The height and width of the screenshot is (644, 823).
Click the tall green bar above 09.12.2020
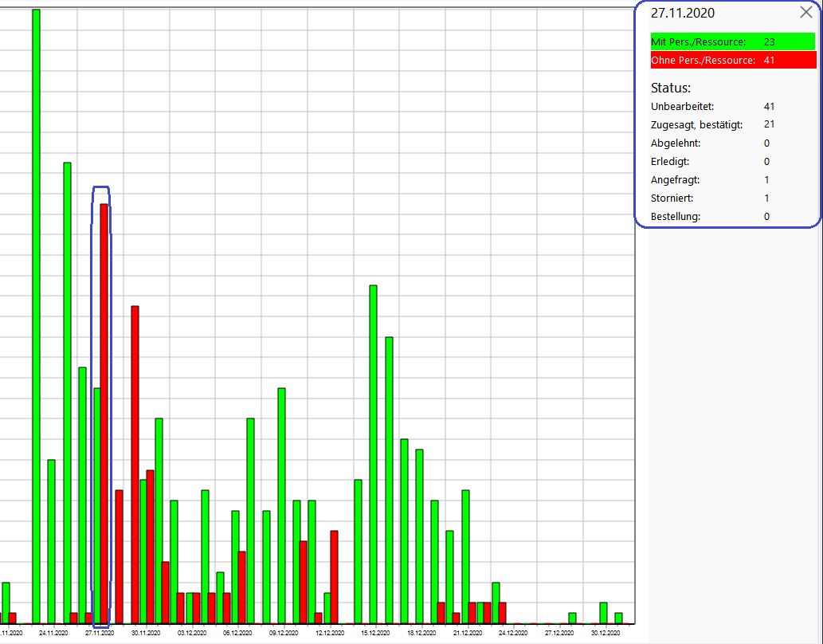click(281, 505)
